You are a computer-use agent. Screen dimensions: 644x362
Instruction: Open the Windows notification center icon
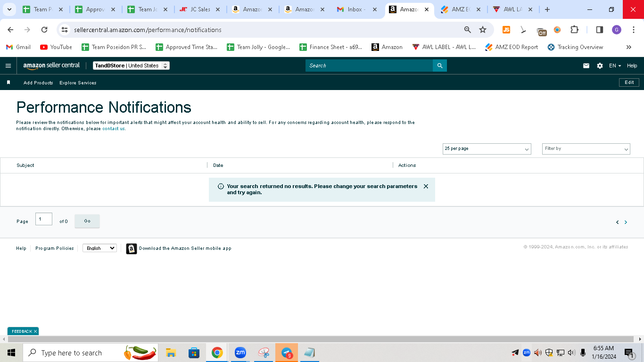point(629,353)
